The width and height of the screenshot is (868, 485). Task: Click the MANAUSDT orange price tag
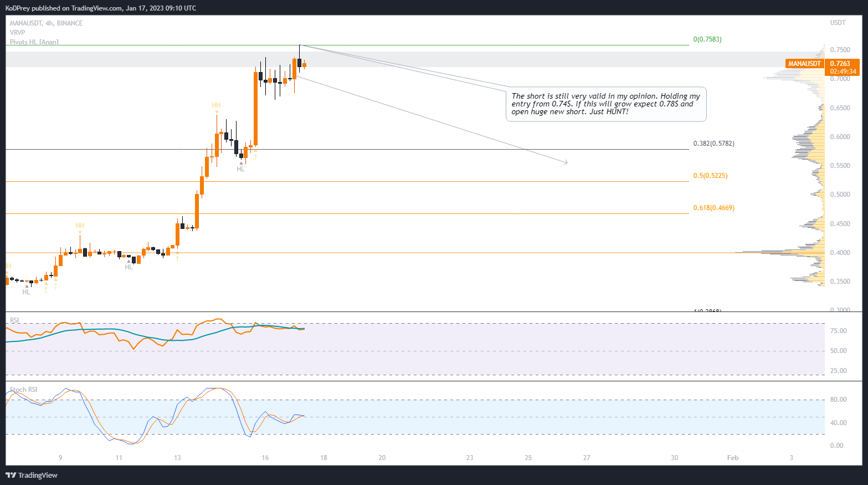click(804, 64)
